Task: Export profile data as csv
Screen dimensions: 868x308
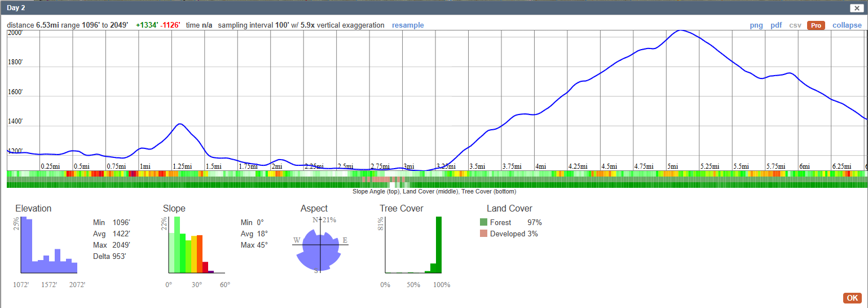Action: (795, 25)
